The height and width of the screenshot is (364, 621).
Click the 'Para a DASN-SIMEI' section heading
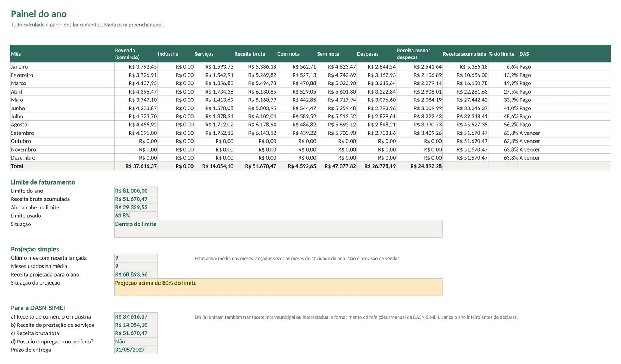click(x=38, y=308)
